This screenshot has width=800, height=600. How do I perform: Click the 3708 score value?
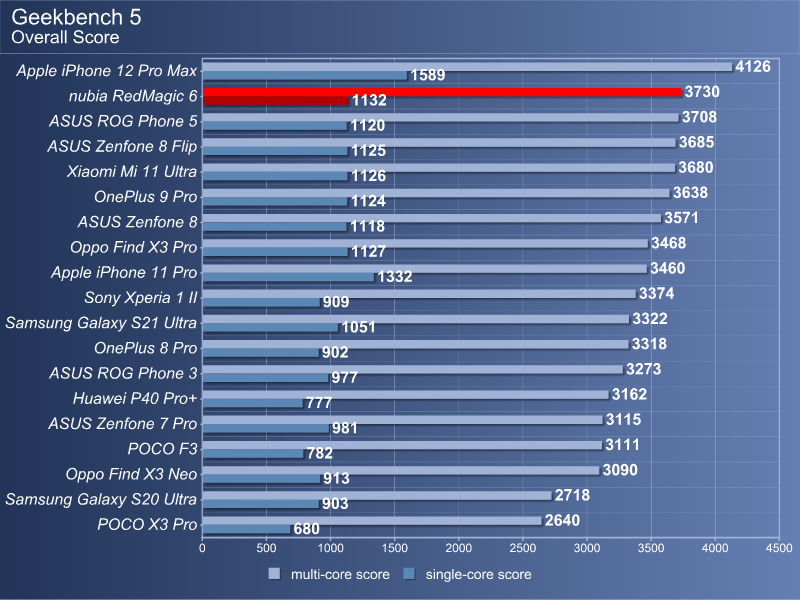click(x=699, y=117)
